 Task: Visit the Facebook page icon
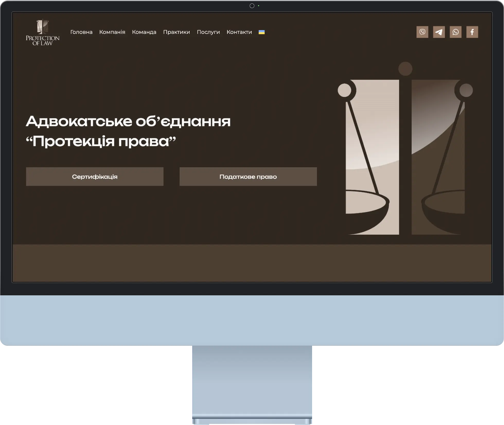(472, 32)
